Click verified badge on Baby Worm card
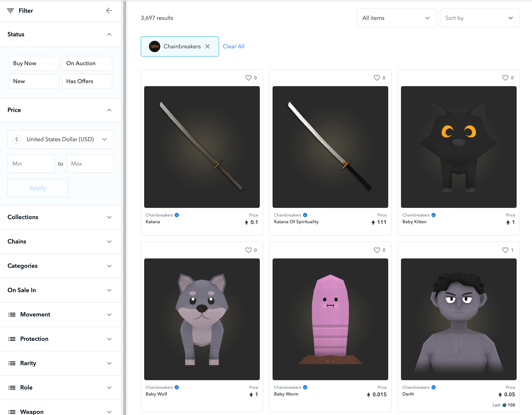The height and width of the screenshot is (415, 532). (305, 387)
